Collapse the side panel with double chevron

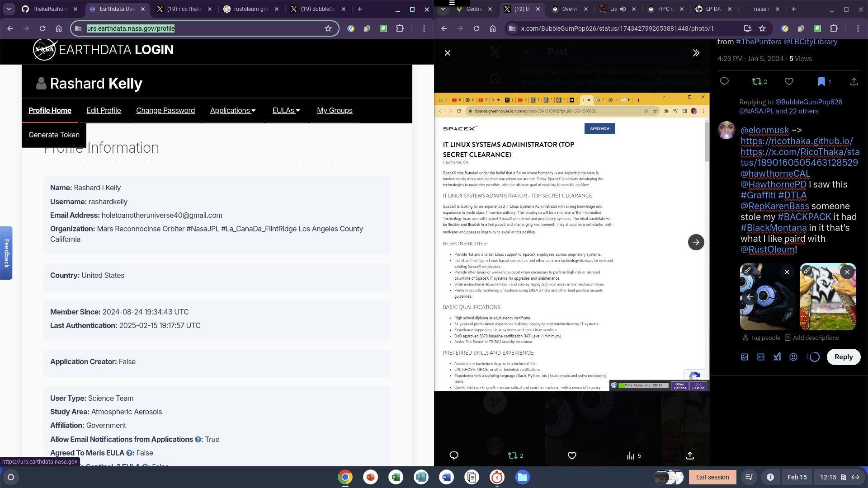point(696,53)
